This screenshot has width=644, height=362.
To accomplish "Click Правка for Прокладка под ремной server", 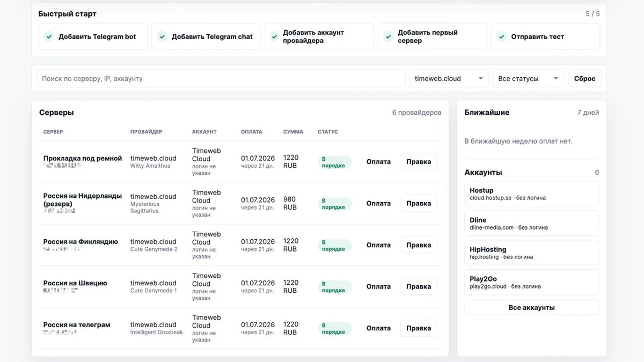I will (419, 161).
